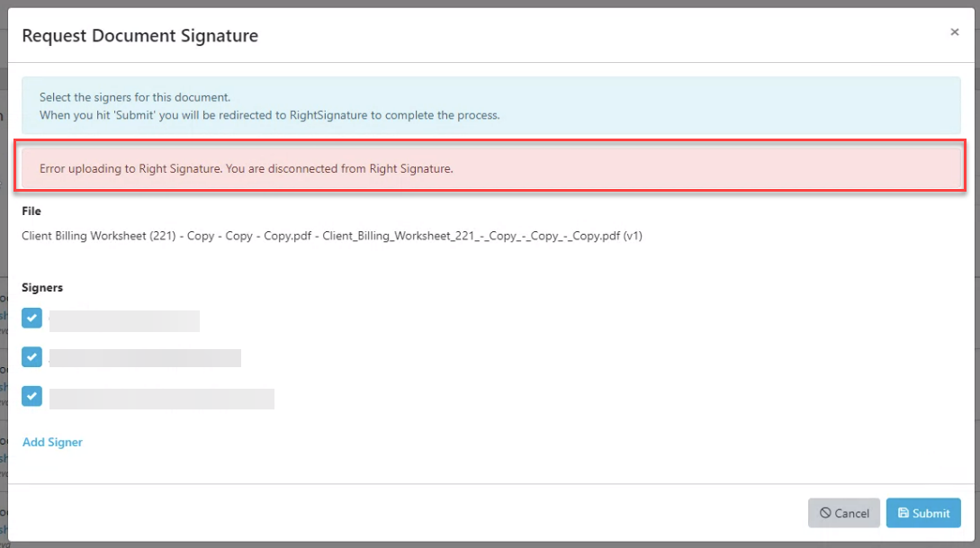Submit the document signature request

point(923,513)
